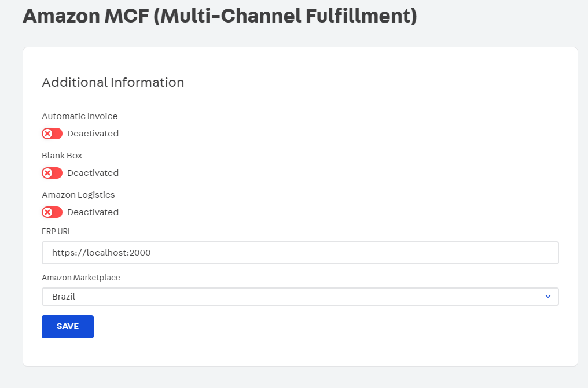Click the Additional Information section title
Image resolution: width=588 pixels, height=388 pixels.
point(112,83)
